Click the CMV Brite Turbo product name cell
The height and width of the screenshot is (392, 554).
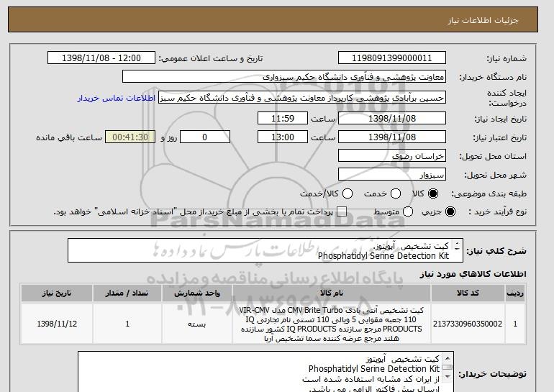click(332, 324)
